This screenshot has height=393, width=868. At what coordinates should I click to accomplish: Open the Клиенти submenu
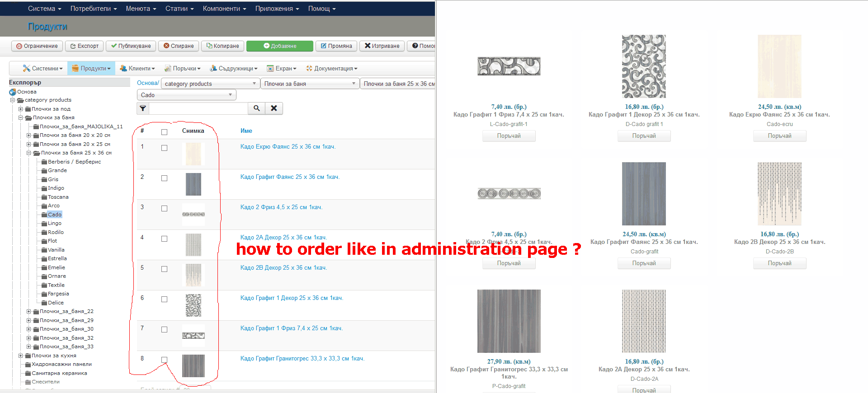137,69
